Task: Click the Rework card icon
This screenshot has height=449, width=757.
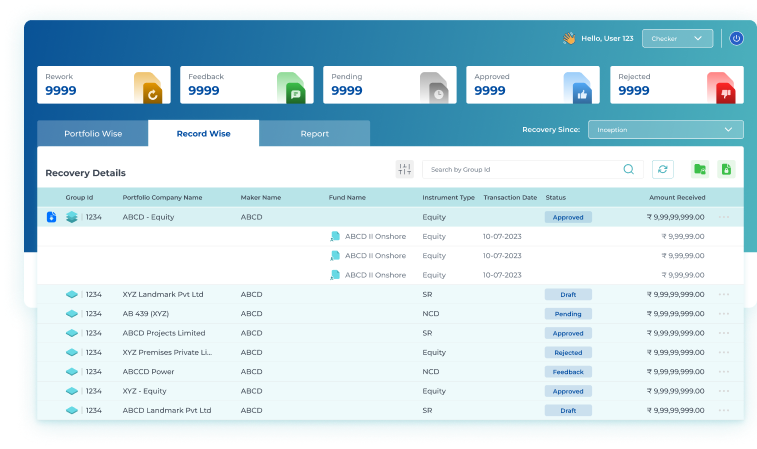Action: pos(148,90)
